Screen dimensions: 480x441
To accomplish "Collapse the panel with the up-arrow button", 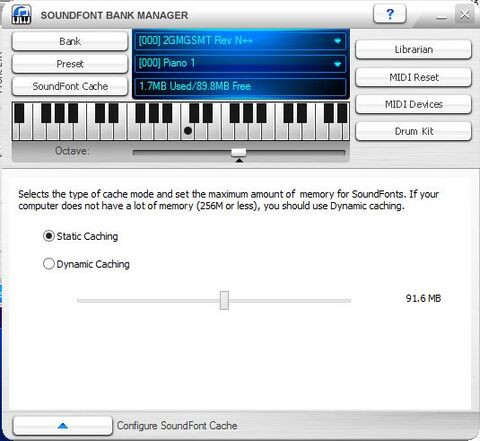I will pos(63,425).
